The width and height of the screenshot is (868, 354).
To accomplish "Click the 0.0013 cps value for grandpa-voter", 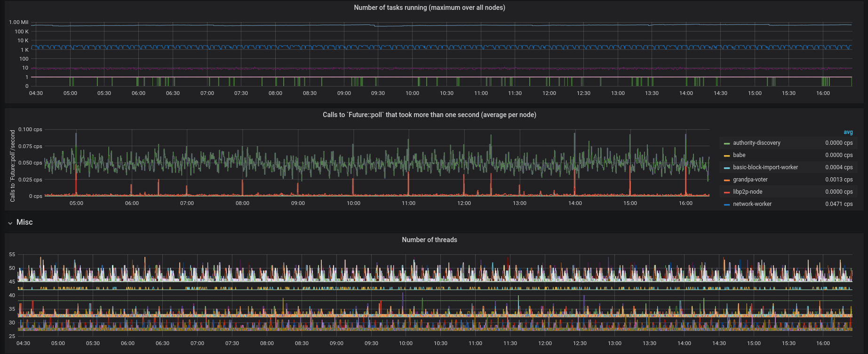I will (839, 180).
